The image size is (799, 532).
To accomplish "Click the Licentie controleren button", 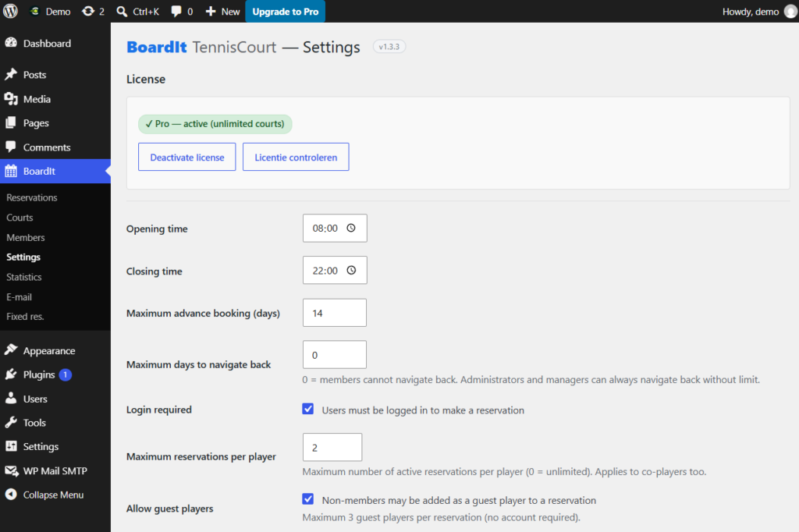I will point(296,157).
